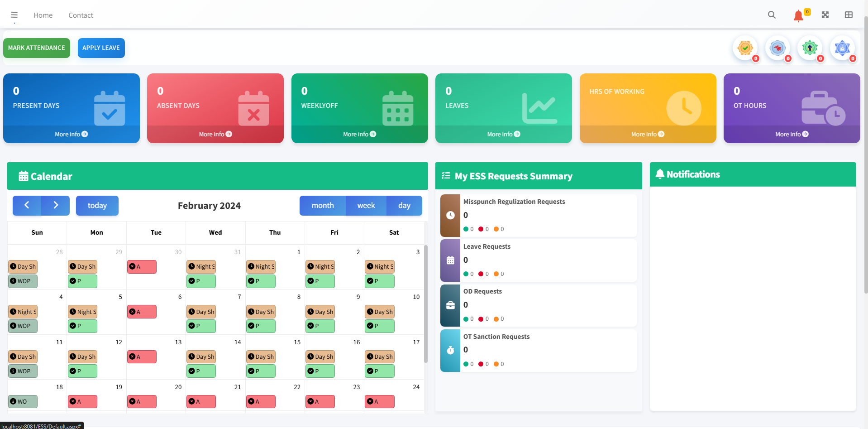Click the yellow checkmark medal badge
Image resolution: width=868 pixels, height=429 pixels.
click(x=745, y=48)
